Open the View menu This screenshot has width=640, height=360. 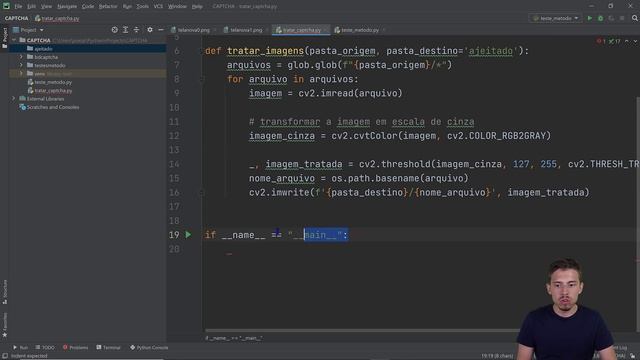pyautogui.click(x=46, y=7)
